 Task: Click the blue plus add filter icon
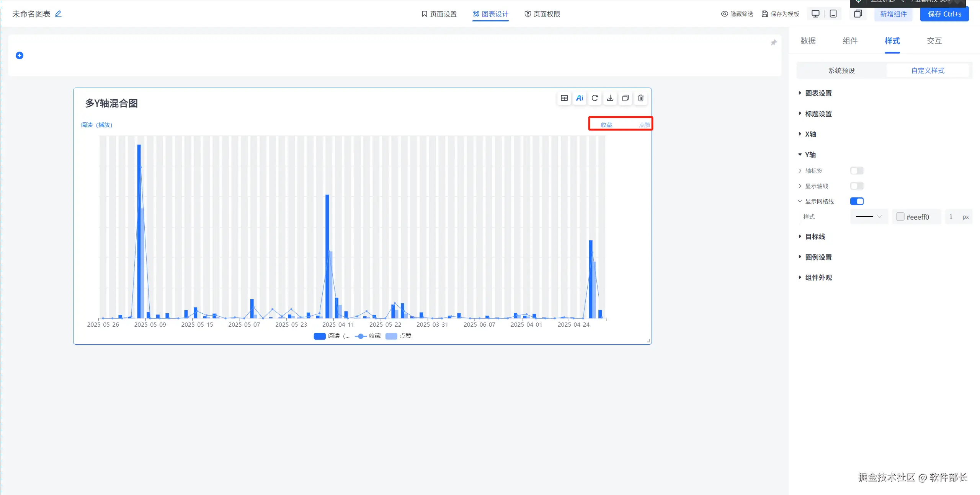(x=20, y=55)
